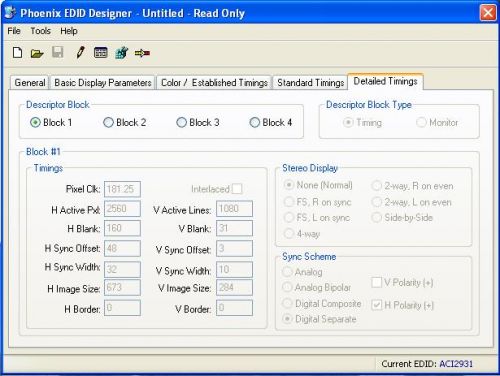Click the New file toolbar icon
The width and height of the screenshot is (500, 376).
(x=17, y=53)
